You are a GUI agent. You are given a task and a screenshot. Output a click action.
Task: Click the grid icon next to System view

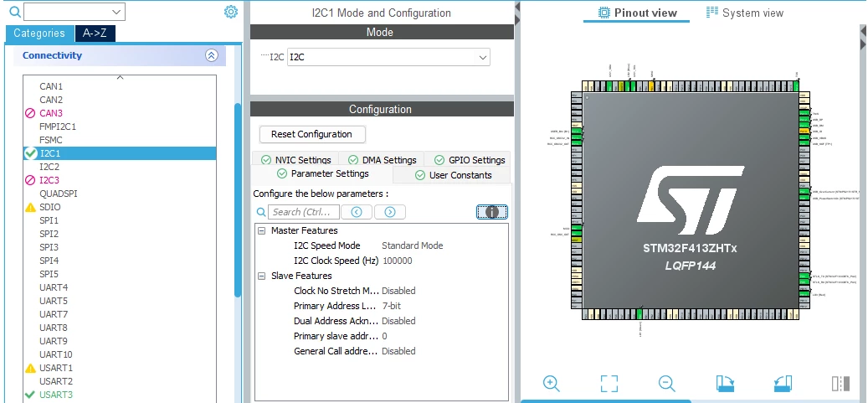pyautogui.click(x=711, y=12)
